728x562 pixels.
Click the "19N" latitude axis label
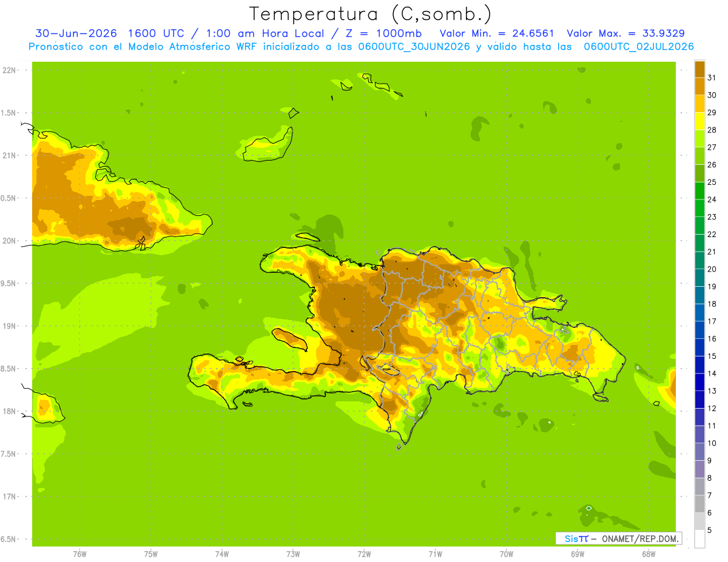click(x=9, y=326)
